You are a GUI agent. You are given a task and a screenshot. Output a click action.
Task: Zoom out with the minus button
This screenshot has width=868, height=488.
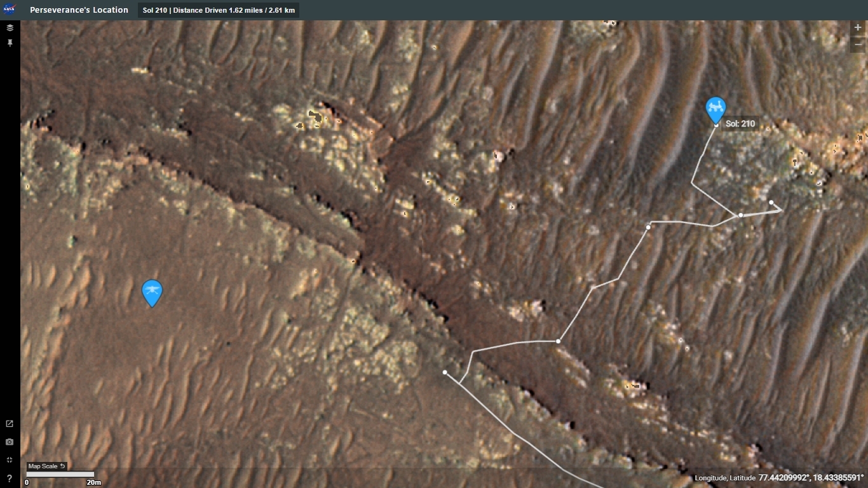[858, 43]
